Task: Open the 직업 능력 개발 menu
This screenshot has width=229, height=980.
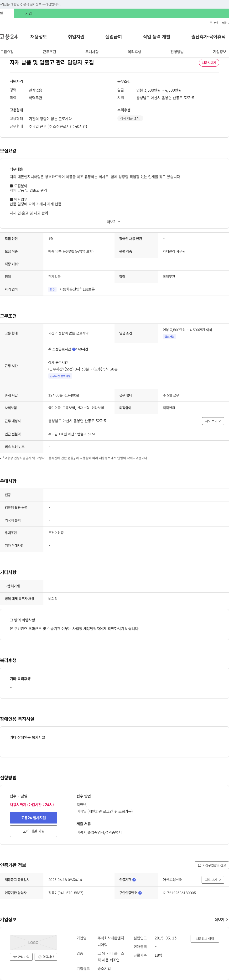Action: 156,36
